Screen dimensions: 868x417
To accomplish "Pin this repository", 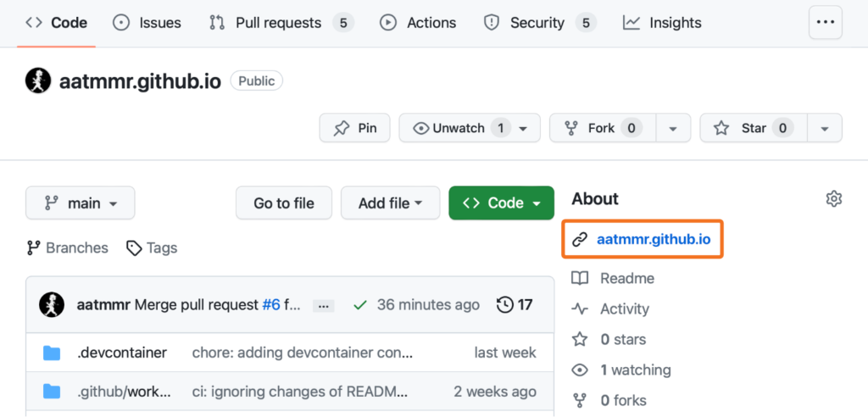I will pyautogui.click(x=355, y=128).
